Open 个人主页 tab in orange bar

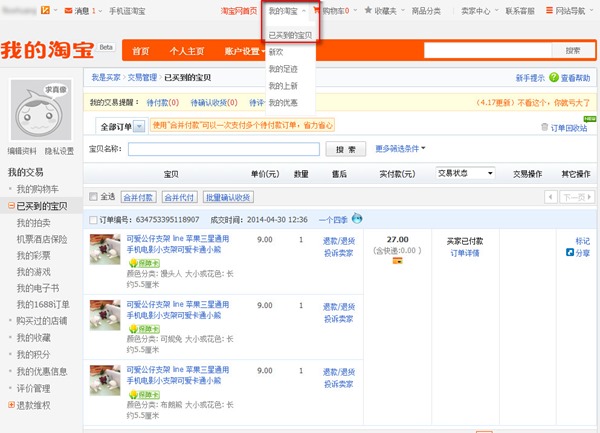coord(187,51)
